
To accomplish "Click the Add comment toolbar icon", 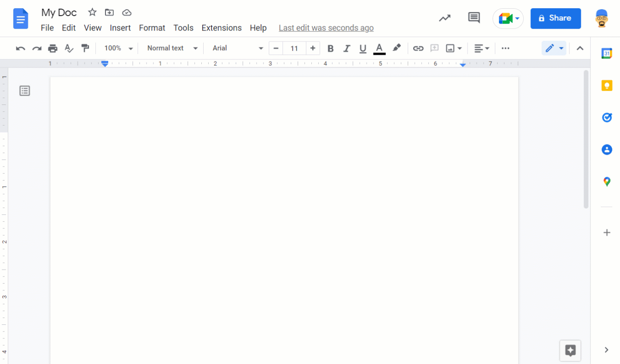I will point(434,48).
